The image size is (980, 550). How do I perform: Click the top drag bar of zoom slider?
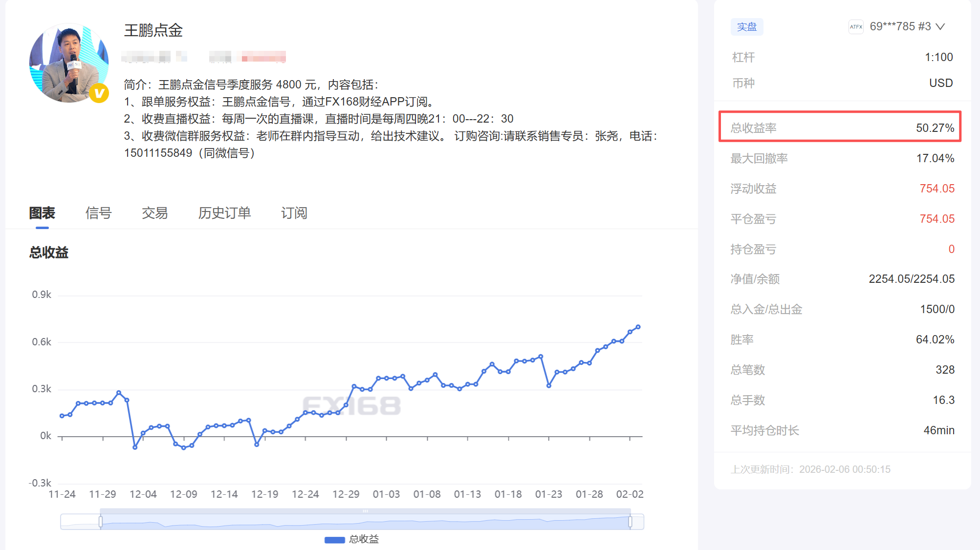pos(365,511)
